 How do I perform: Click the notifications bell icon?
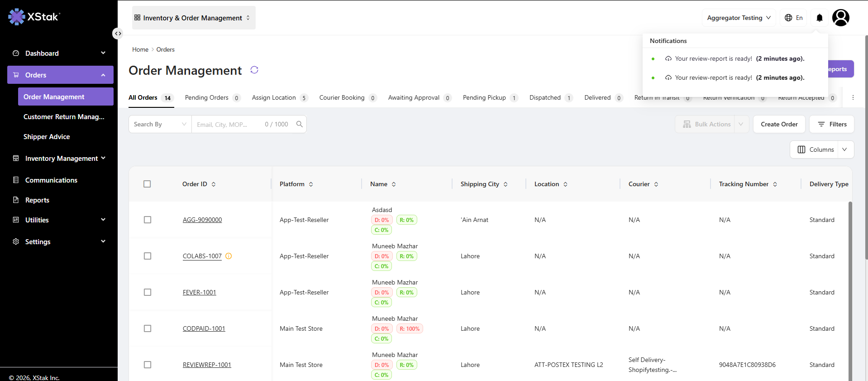pos(819,18)
